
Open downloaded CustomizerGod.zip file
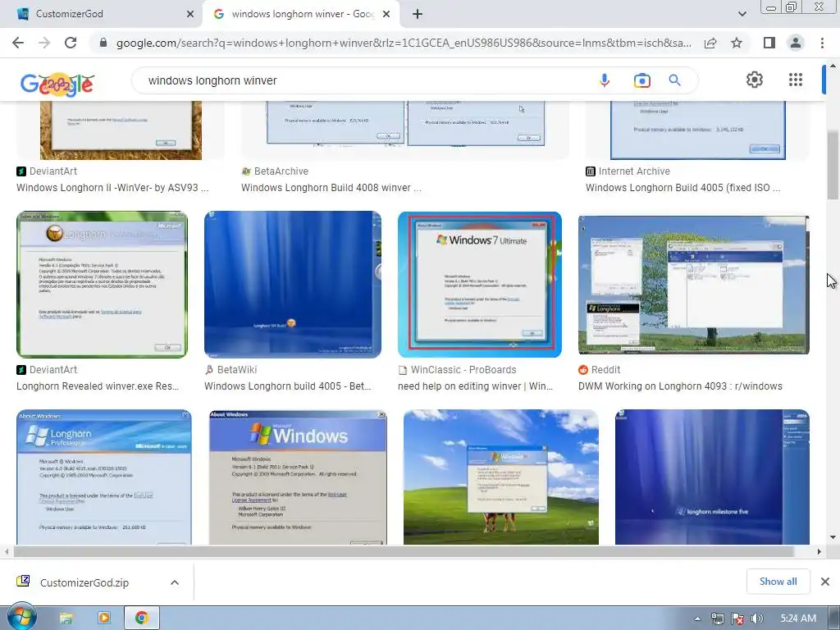point(84,582)
